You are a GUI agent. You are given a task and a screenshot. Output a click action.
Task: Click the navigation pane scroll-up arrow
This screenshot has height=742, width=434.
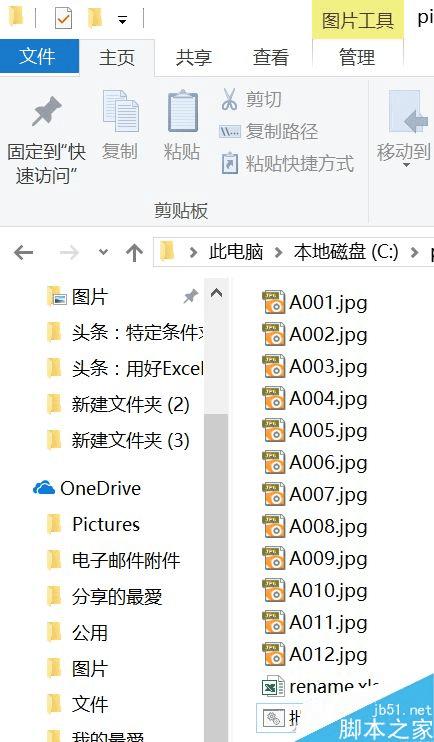pyautogui.click(x=216, y=293)
